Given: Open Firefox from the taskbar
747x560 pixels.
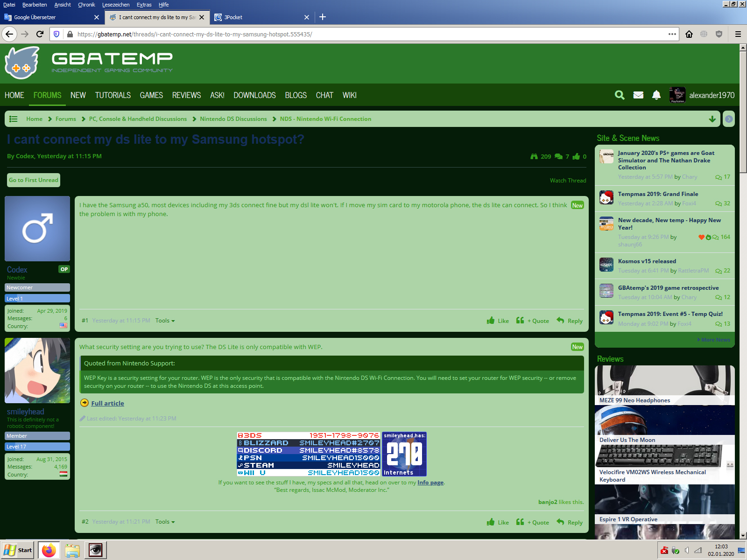Looking at the screenshot, I should tap(49, 550).
